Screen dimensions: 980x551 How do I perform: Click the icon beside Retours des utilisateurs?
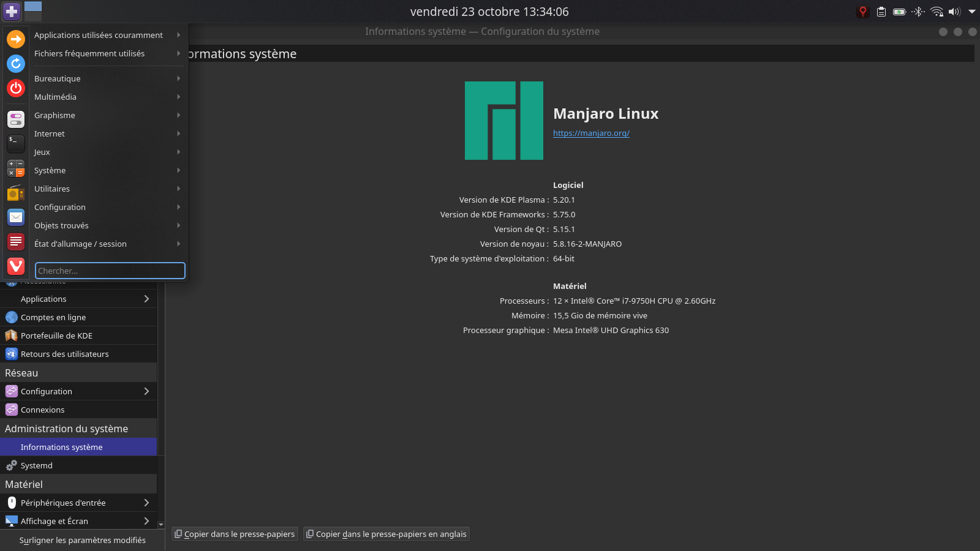pos(12,354)
